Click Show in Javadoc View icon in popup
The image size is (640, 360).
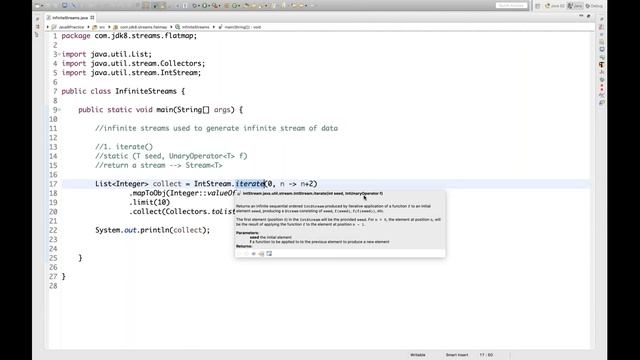(x=253, y=253)
